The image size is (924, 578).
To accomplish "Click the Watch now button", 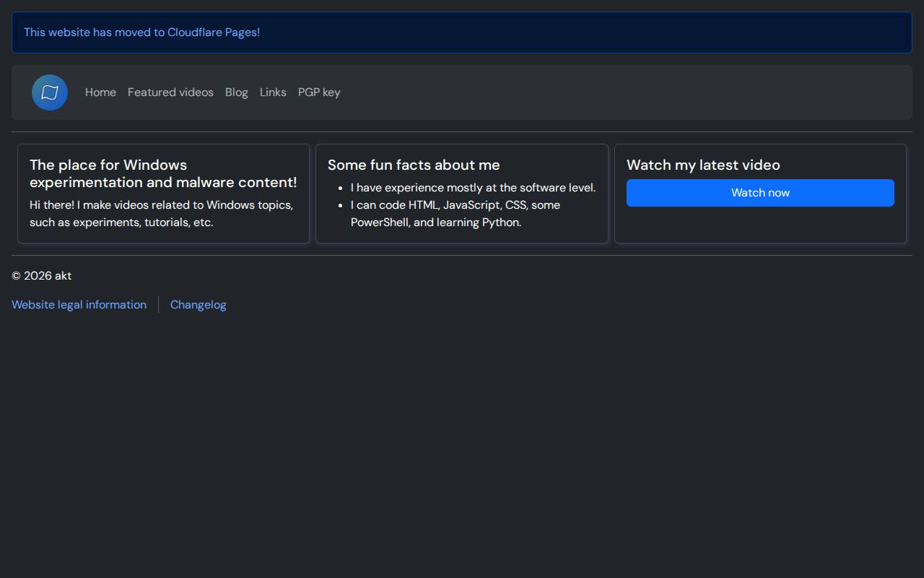I will [x=760, y=193].
